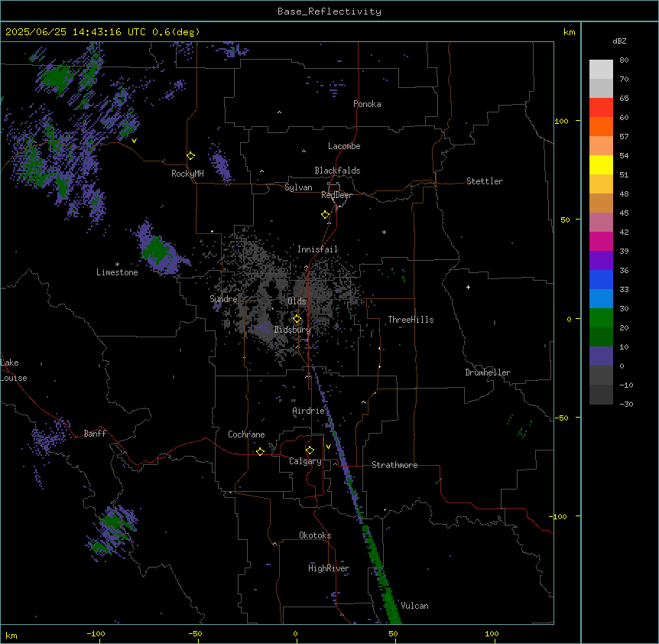Click the ThreeHills label
This screenshot has height=644, width=659.
tap(411, 320)
